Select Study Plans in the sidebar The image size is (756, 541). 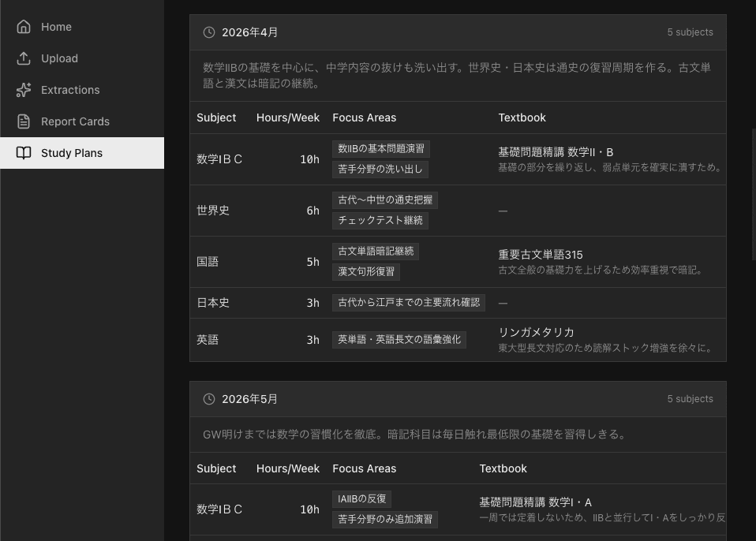click(72, 152)
